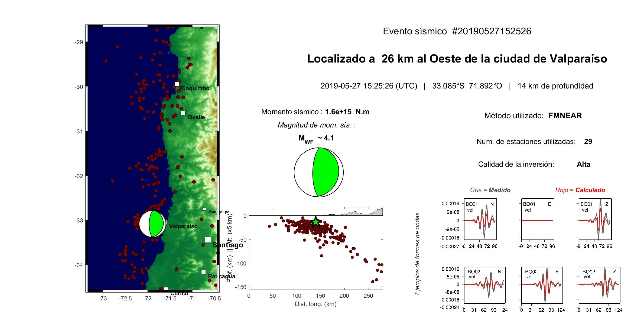Click the 'Rojo = Calculado' legend
Image resolution: width=644 pixels, height=328 pixels.
pos(580,190)
